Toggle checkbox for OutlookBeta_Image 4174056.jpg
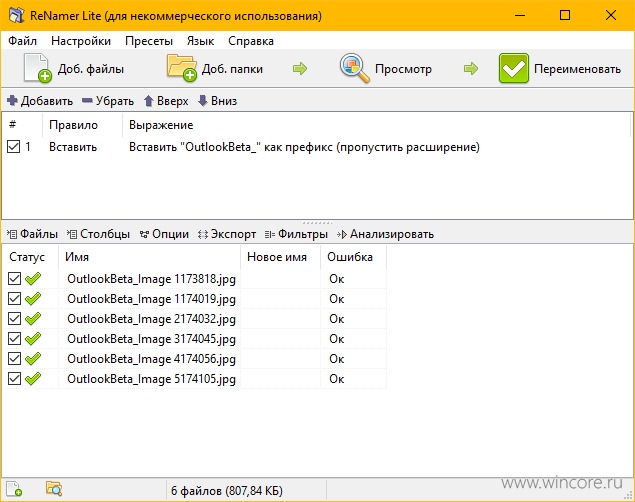Viewport: 635px width, 502px height. pyautogui.click(x=14, y=359)
